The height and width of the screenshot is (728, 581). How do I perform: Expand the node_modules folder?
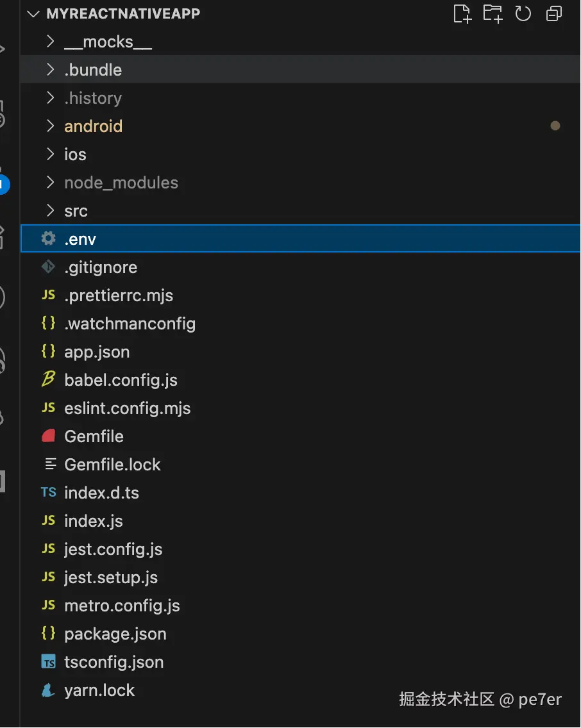coord(51,183)
